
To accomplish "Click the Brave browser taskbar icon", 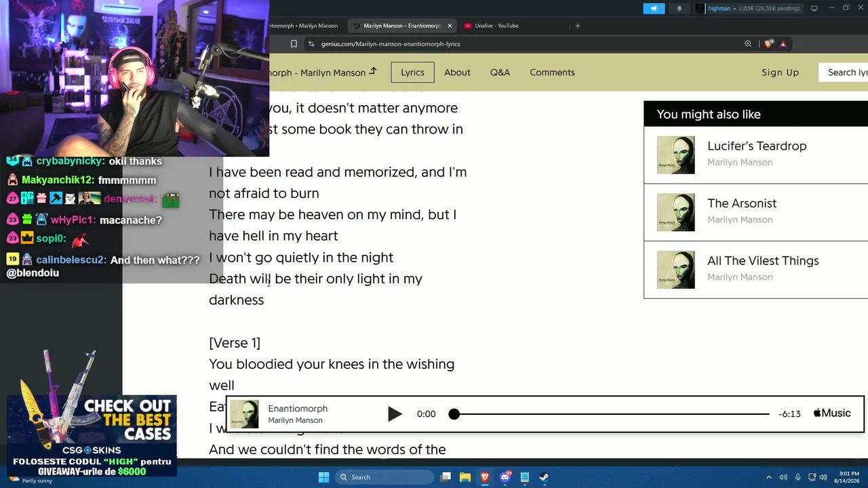I will 485,477.
